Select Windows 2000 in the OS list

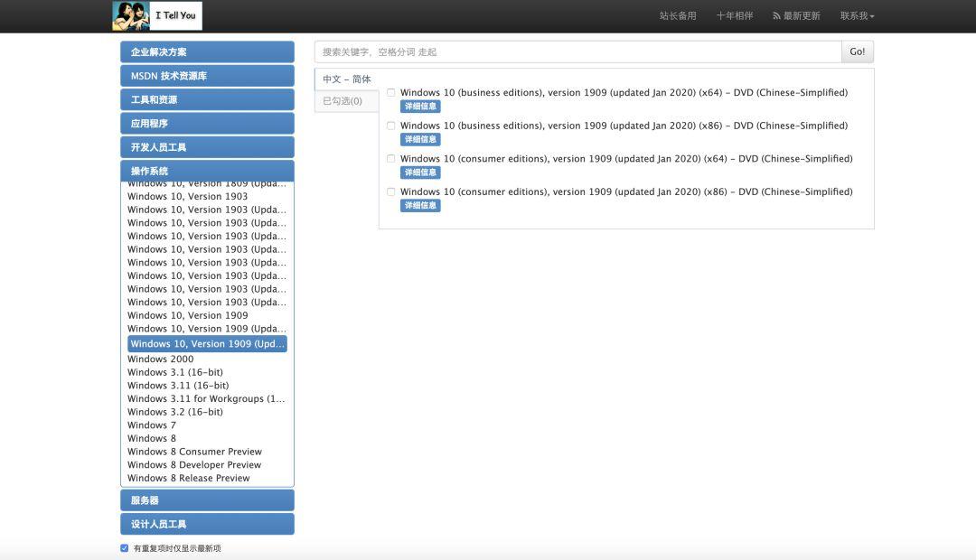click(161, 359)
